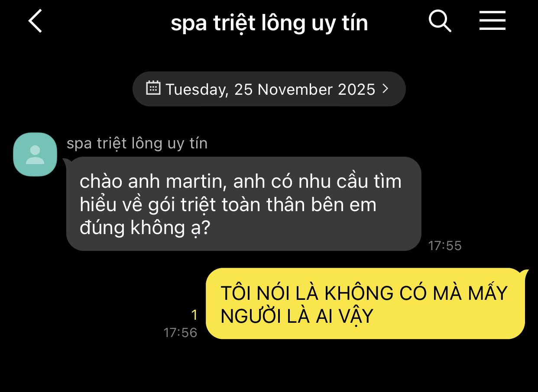Tap the 17:55 timestamp
Screen dimensions: 538x392
445,246
